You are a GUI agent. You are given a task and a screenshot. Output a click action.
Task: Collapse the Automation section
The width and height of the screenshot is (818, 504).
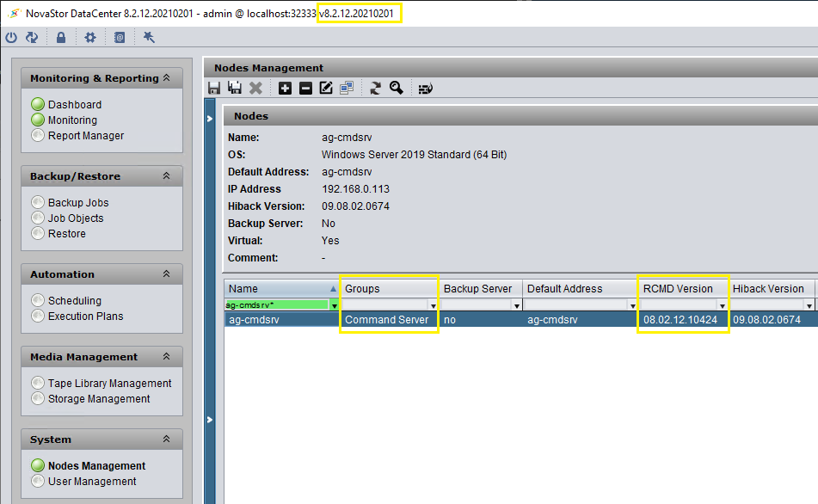coord(166,274)
